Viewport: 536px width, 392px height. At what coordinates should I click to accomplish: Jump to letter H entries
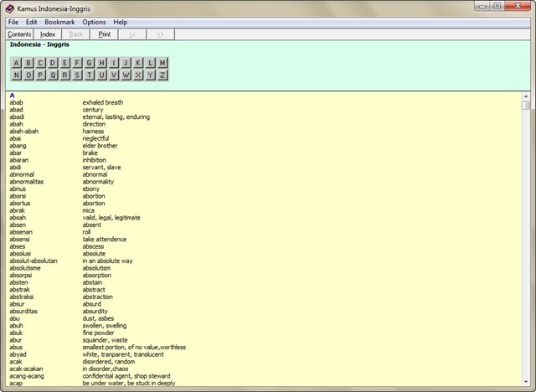101,63
